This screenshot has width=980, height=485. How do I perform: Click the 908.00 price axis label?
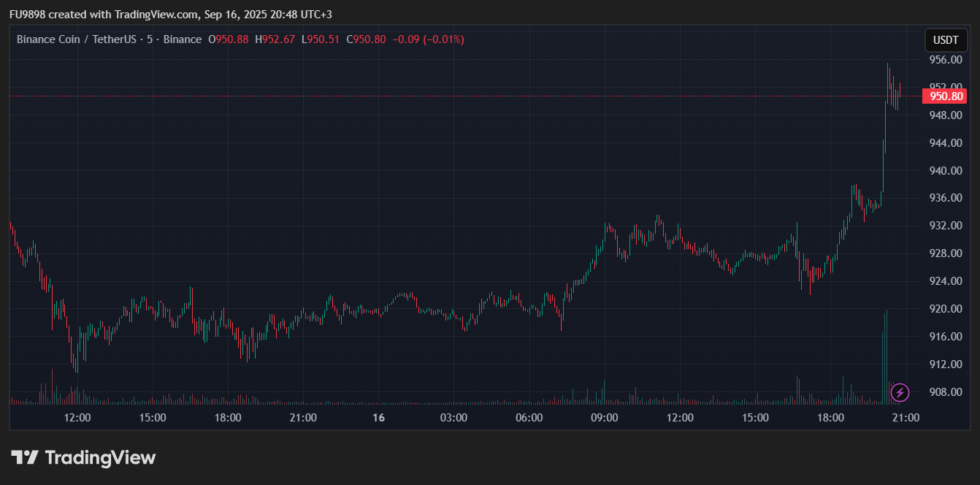(x=945, y=392)
